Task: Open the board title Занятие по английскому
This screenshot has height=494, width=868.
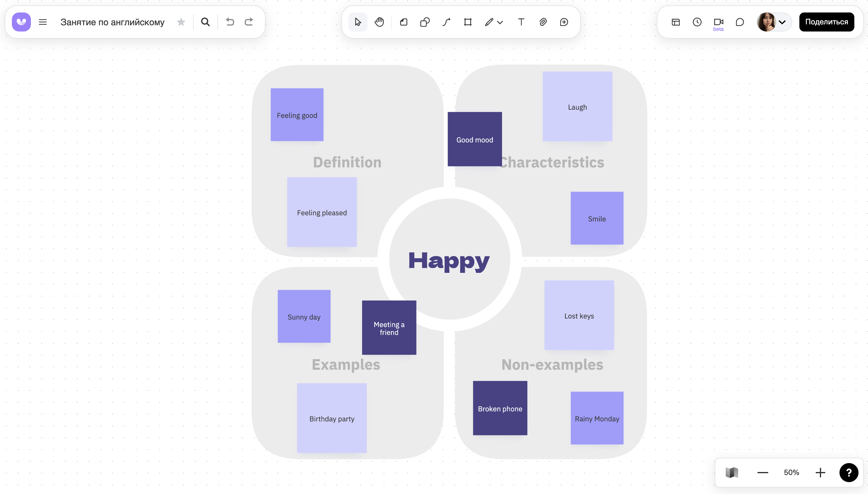Action: coord(113,22)
